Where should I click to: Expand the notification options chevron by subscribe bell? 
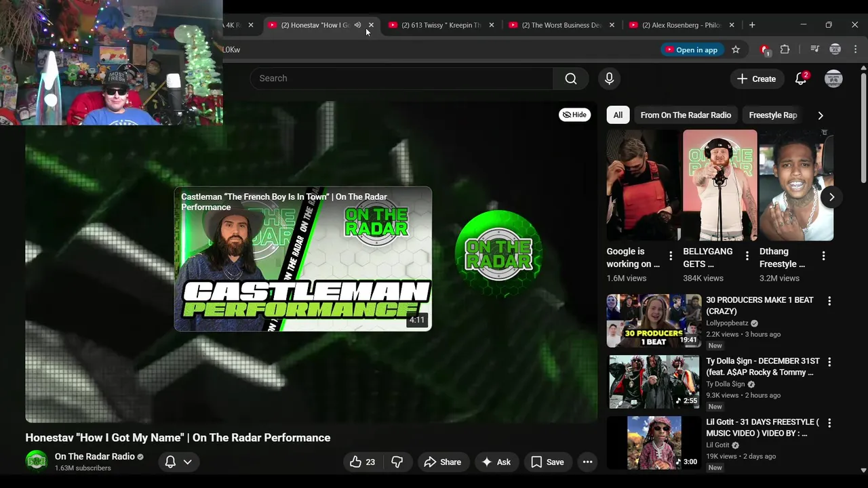187,462
